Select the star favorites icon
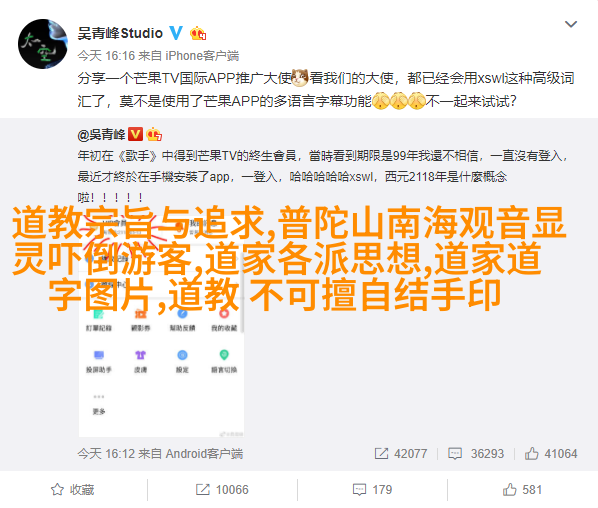This screenshot has height=508, width=598. pos(58,490)
